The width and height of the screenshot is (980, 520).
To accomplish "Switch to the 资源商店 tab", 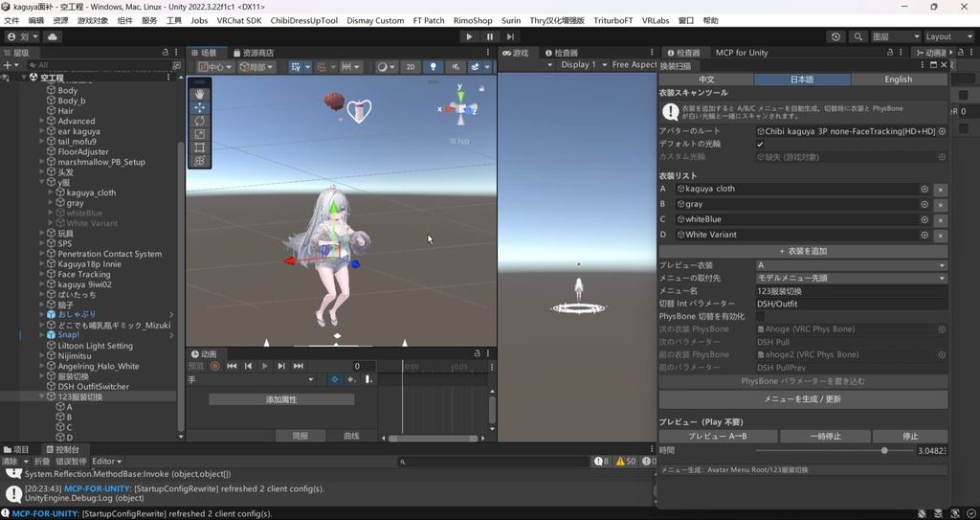I will pyautogui.click(x=254, y=53).
